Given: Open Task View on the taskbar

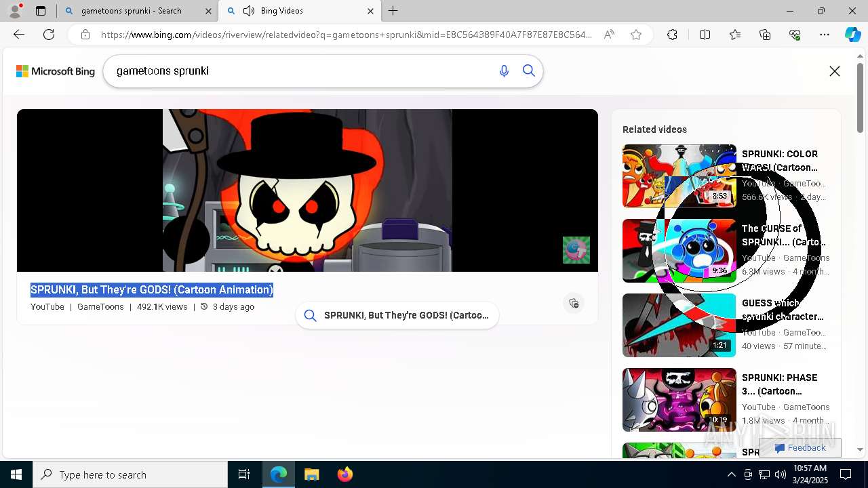Looking at the screenshot, I should (x=244, y=474).
